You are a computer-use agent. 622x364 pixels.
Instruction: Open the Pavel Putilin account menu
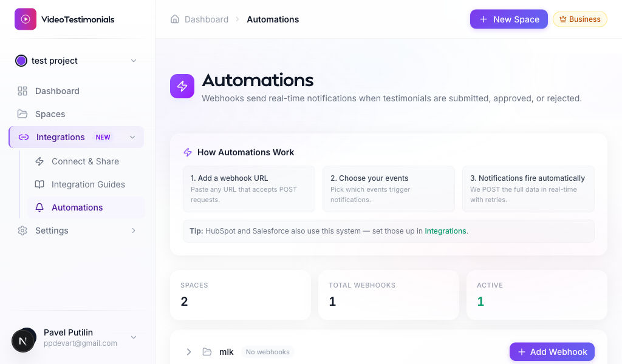coord(134,337)
